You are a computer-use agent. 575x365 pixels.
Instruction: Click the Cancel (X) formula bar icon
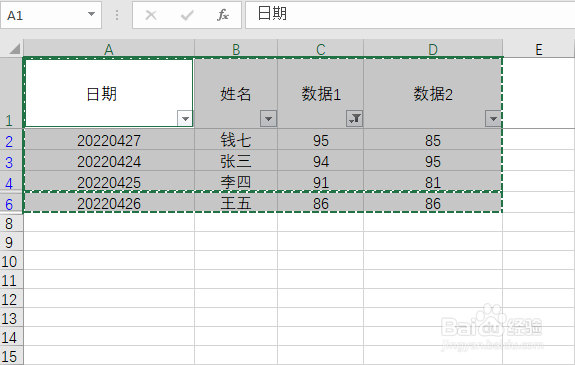pos(151,15)
